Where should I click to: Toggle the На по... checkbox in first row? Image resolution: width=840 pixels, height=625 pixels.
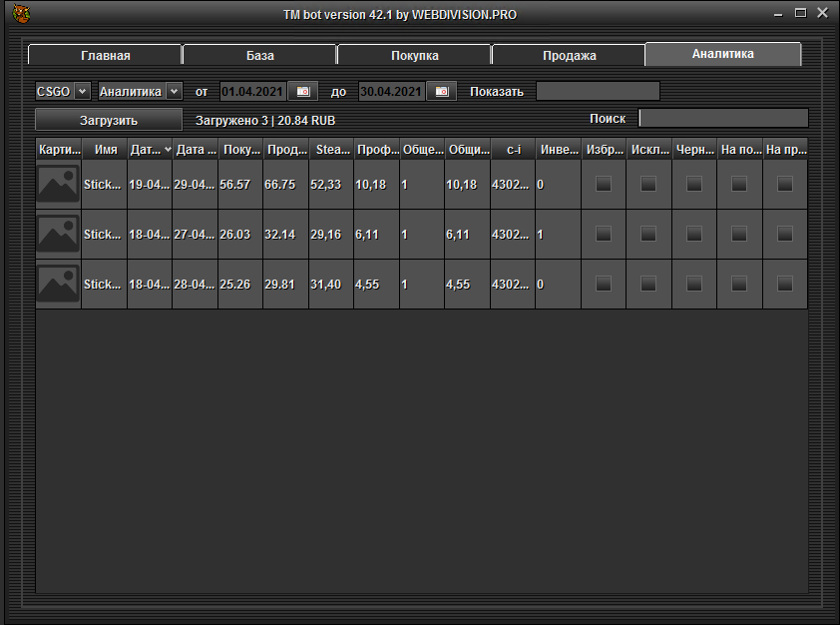tap(739, 184)
